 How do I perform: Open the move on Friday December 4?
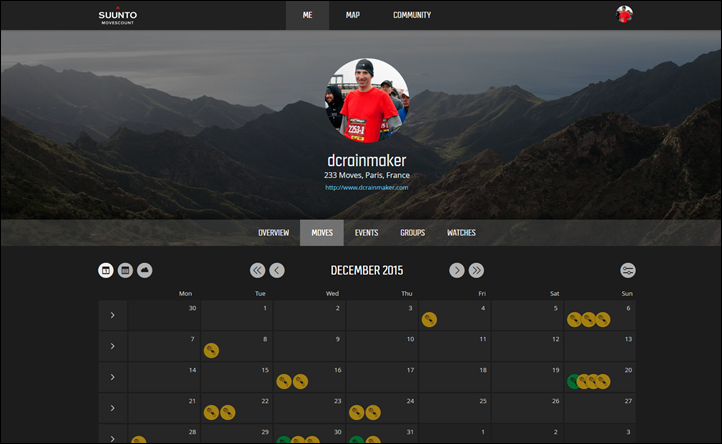pyautogui.click(x=429, y=320)
